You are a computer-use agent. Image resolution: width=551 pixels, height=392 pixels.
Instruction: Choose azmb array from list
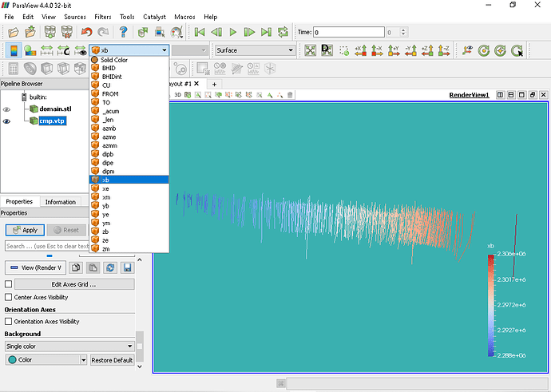(129, 129)
